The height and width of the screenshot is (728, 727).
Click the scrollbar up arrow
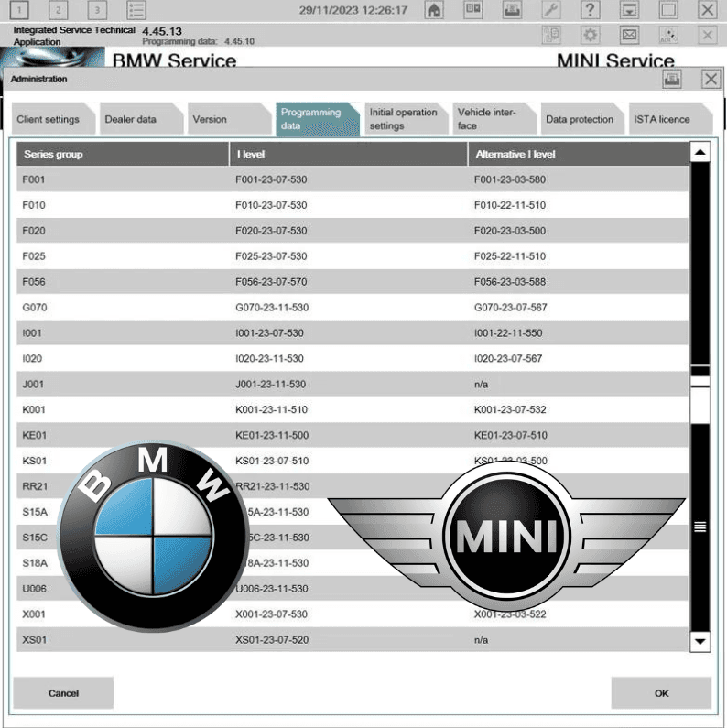700,152
